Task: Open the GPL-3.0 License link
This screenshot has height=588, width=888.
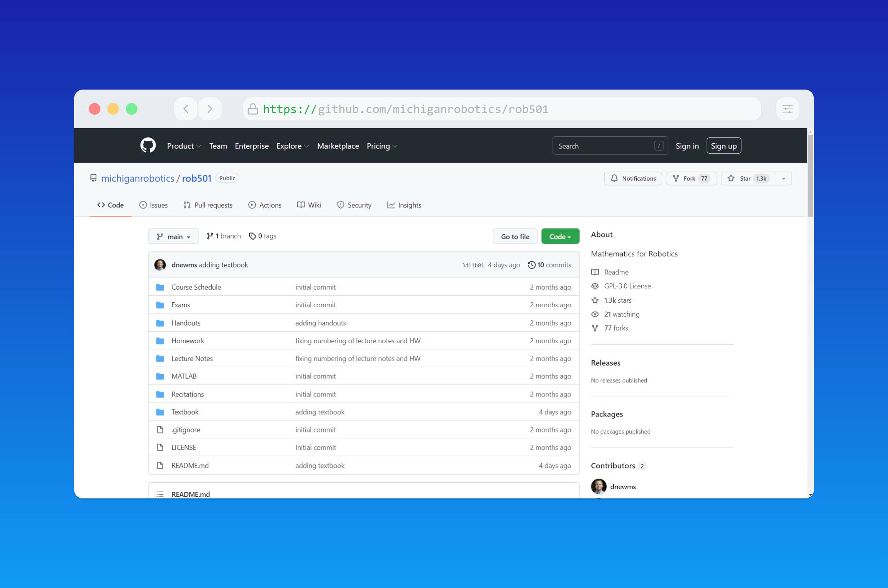Action: point(627,286)
